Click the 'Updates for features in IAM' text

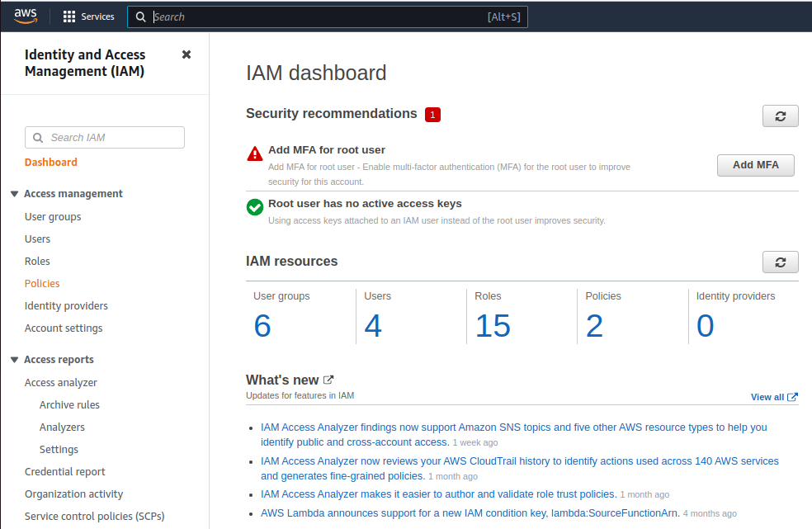point(300,395)
